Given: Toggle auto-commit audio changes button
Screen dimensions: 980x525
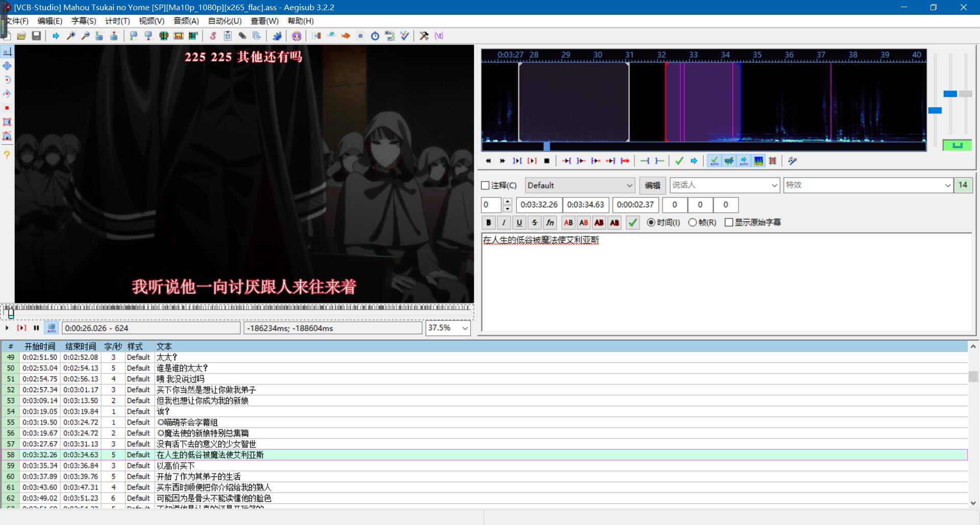Looking at the screenshot, I should [x=714, y=161].
